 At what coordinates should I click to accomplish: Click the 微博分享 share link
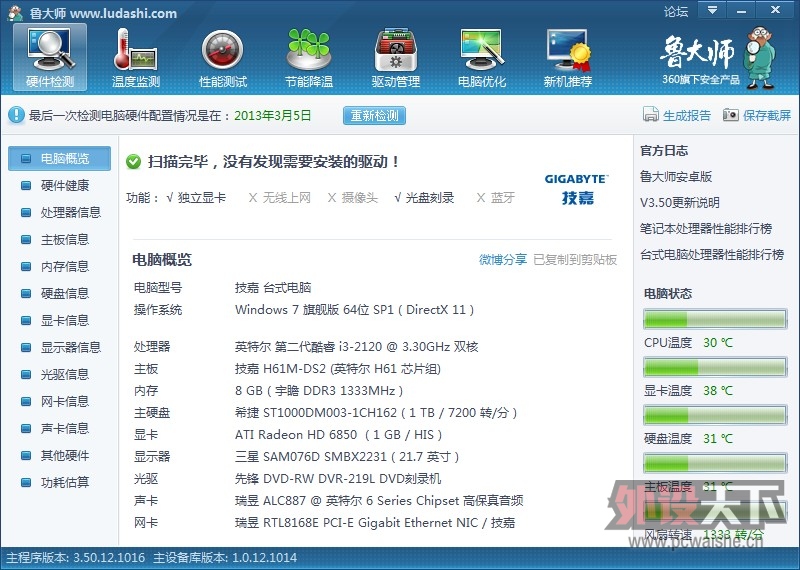[503, 260]
